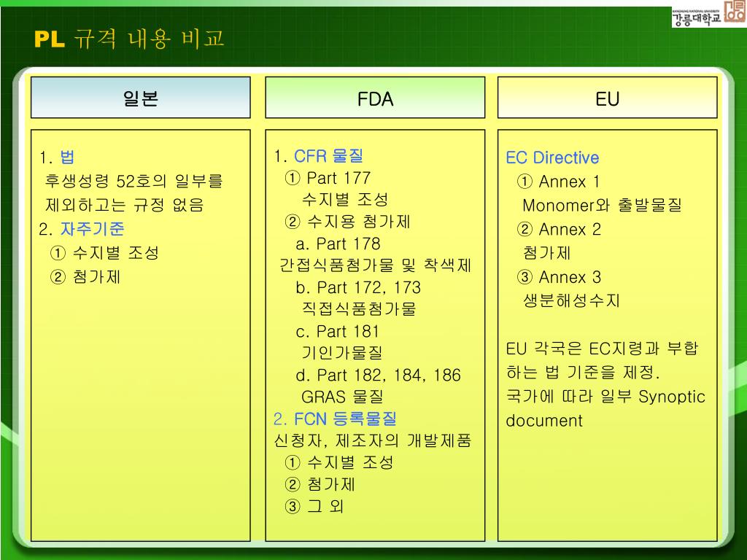Click the '③ 그 외' line

[314, 506]
